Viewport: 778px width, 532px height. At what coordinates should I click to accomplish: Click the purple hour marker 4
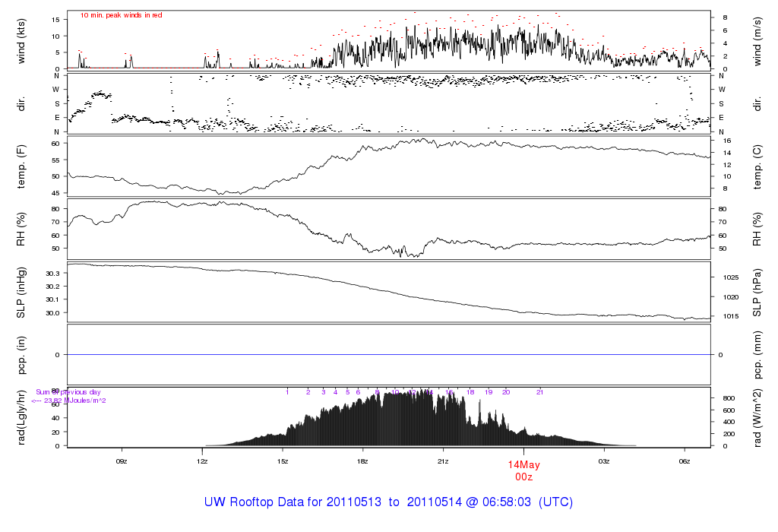pyautogui.click(x=335, y=392)
